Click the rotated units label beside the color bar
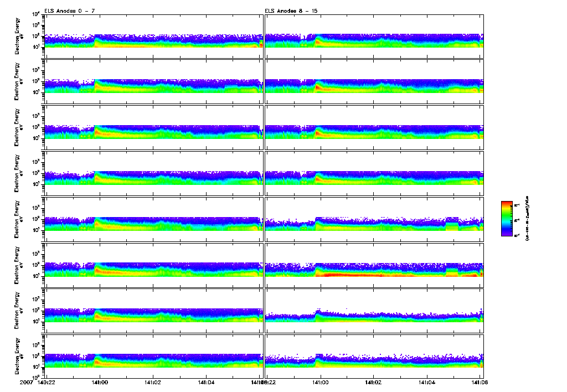 (527, 218)
